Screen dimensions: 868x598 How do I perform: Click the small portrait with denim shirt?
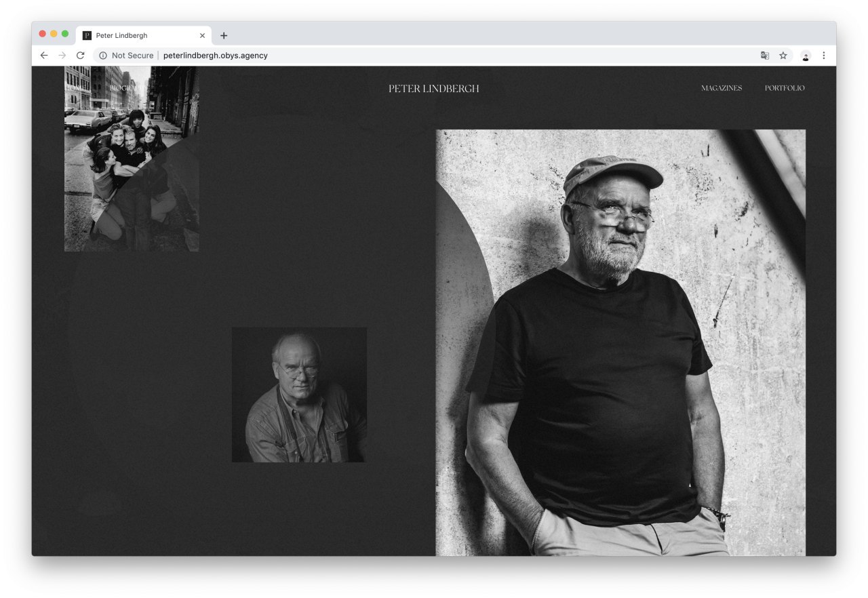(x=299, y=395)
